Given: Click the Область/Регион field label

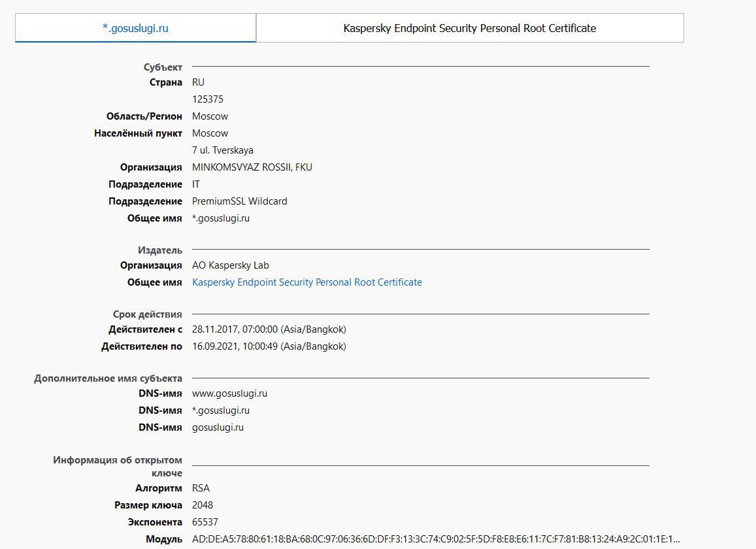Looking at the screenshot, I should (144, 116).
